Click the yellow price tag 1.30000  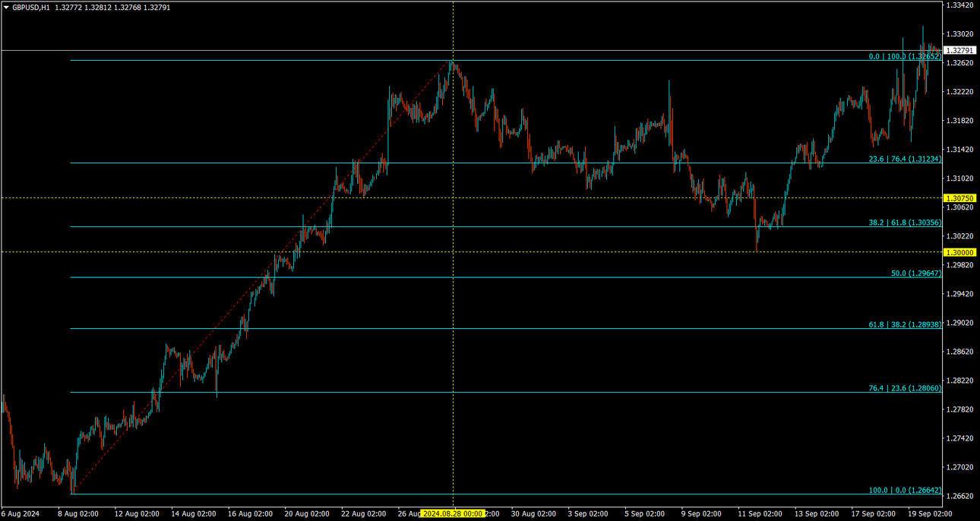(x=960, y=252)
